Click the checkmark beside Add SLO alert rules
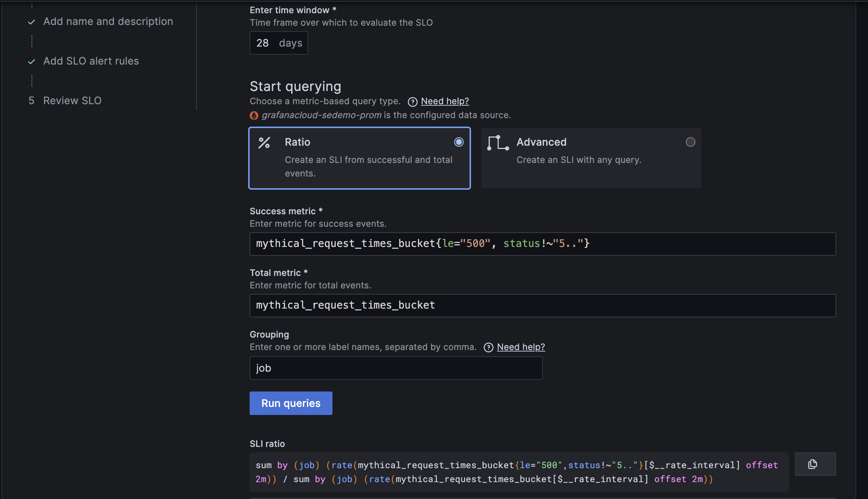This screenshot has width=868, height=499. pos(32,61)
